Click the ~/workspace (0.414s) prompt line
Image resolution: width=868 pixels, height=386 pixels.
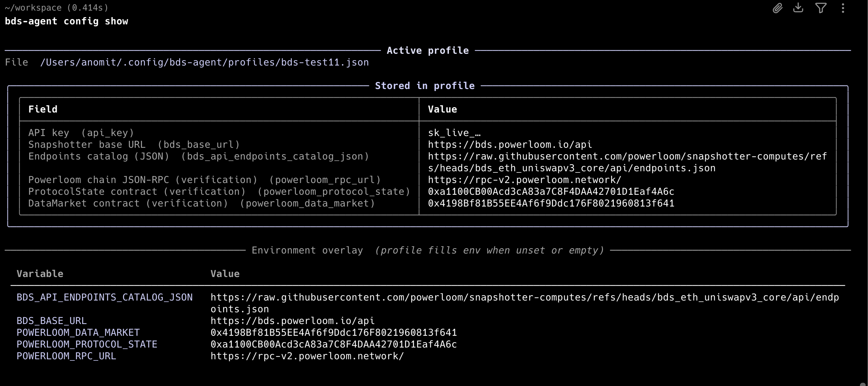pyautogui.click(x=57, y=7)
